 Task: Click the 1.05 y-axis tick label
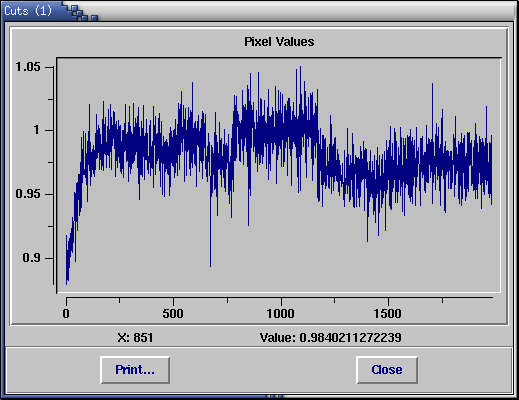point(28,67)
